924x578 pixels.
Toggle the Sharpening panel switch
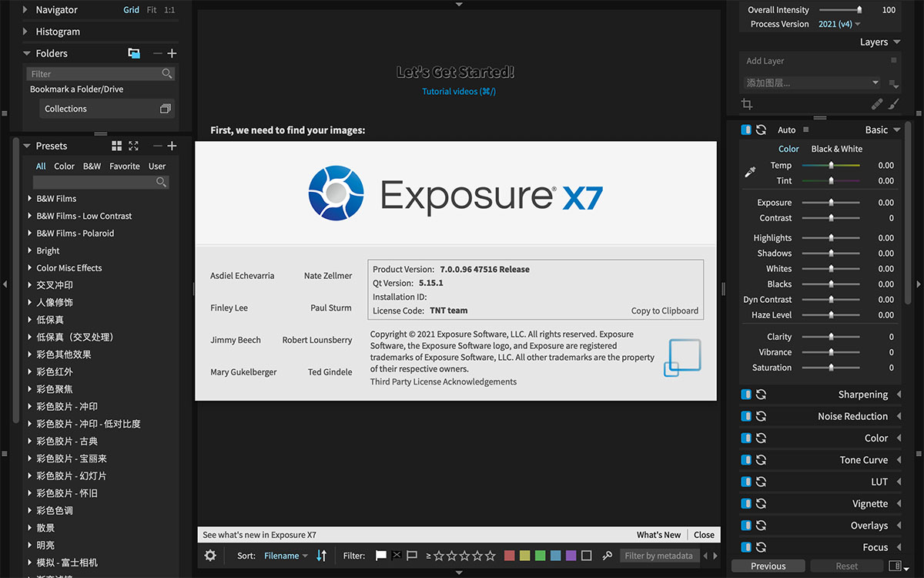(746, 395)
